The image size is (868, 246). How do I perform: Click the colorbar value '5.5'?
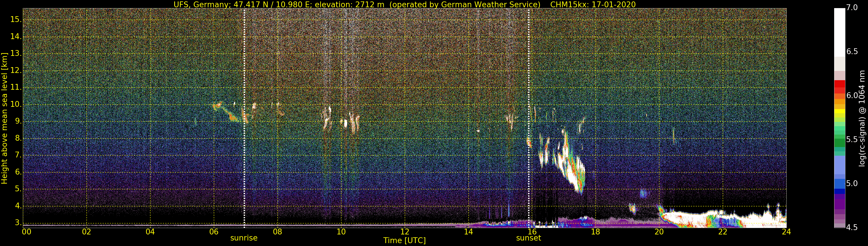coord(852,139)
